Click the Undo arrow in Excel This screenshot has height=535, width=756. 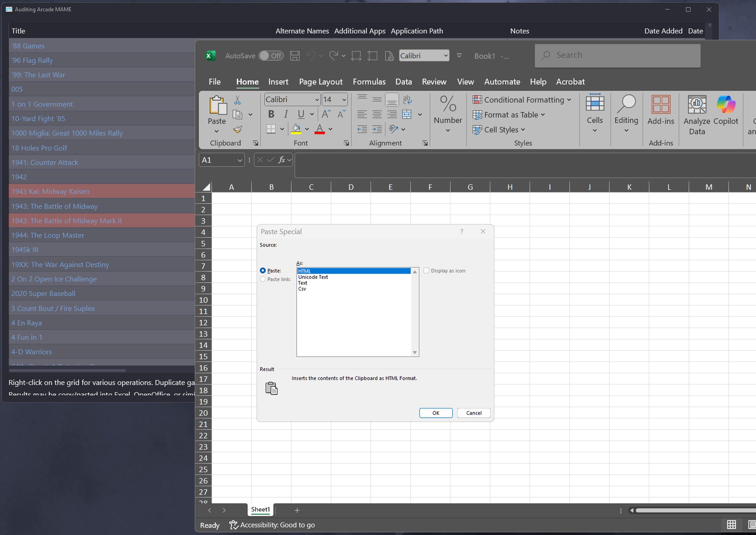point(311,56)
